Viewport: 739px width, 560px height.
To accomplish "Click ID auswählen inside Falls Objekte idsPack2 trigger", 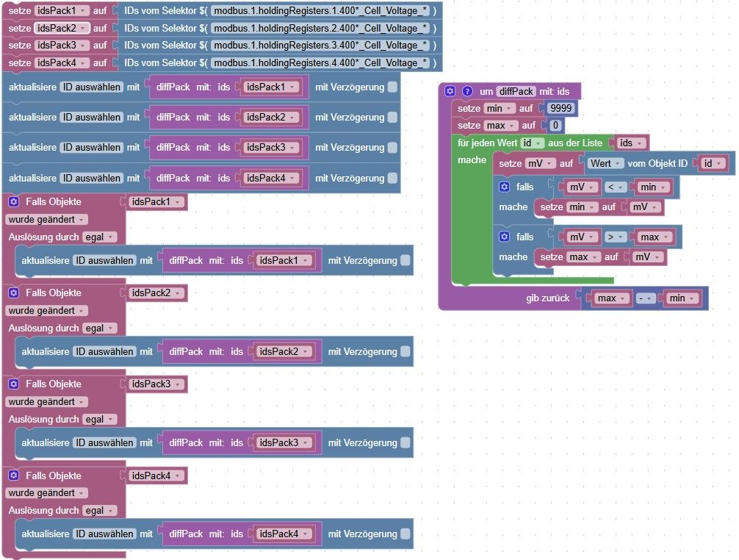I will click(104, 351).
